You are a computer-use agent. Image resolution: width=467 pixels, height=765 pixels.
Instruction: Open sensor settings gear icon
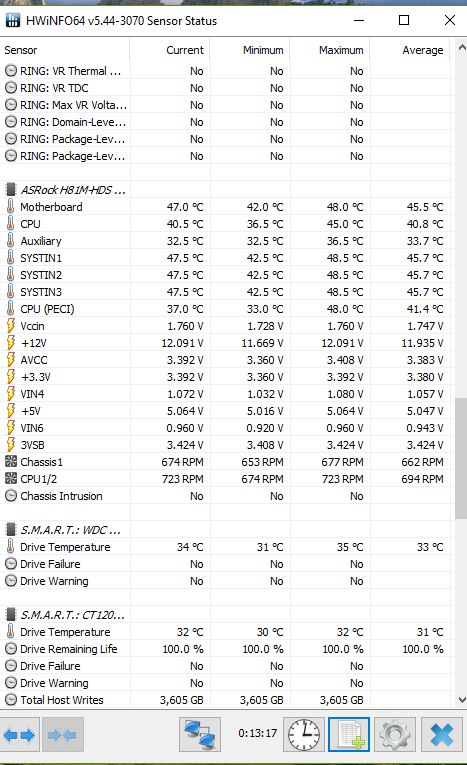(x=395, y=734)
